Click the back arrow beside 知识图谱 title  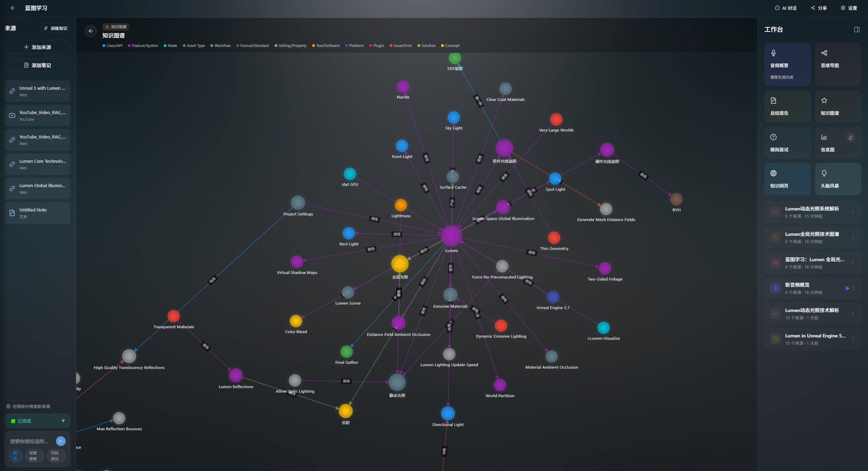[91, 31]
